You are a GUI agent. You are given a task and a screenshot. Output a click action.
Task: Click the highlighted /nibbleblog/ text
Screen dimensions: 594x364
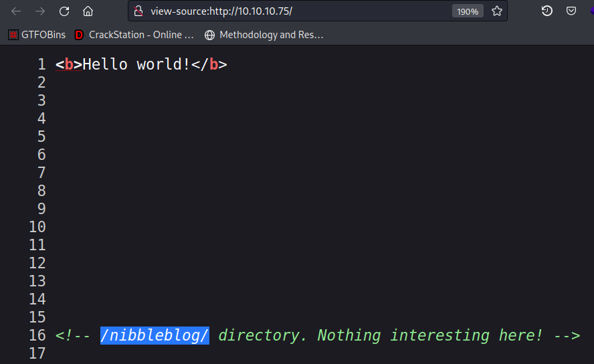pyautogui.click(x=155, y=336)
